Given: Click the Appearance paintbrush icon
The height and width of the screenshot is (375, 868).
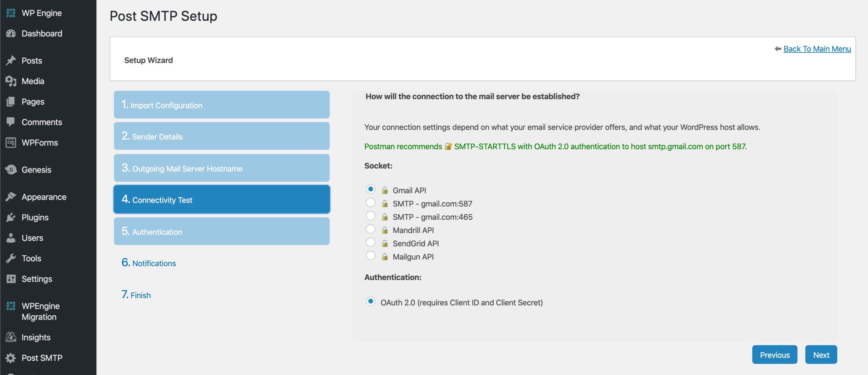Looking at the screenshot, I should coord(11,197).
